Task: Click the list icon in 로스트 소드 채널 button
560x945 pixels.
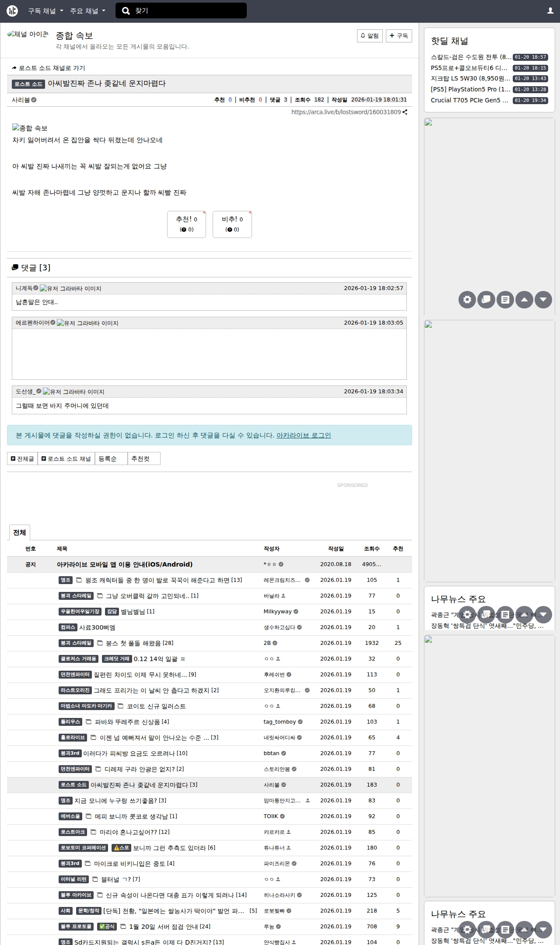Action: (x=44, y=458)
